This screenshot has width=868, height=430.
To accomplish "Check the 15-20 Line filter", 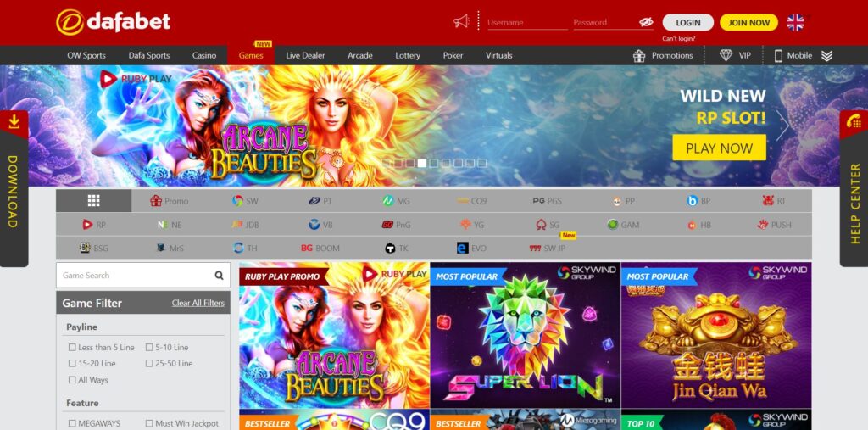I will (x=72, y=364).
